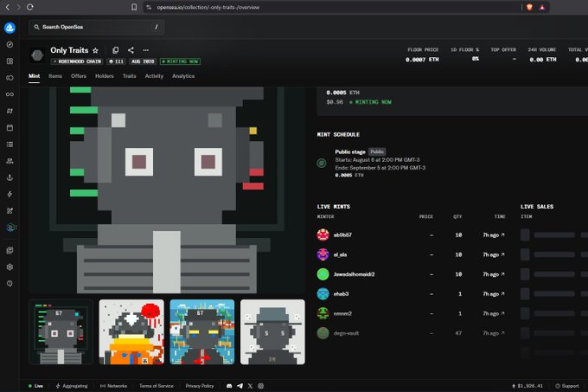Open the people group icon in sidebar
Screen dimensions: 588x392
point(10,161)
